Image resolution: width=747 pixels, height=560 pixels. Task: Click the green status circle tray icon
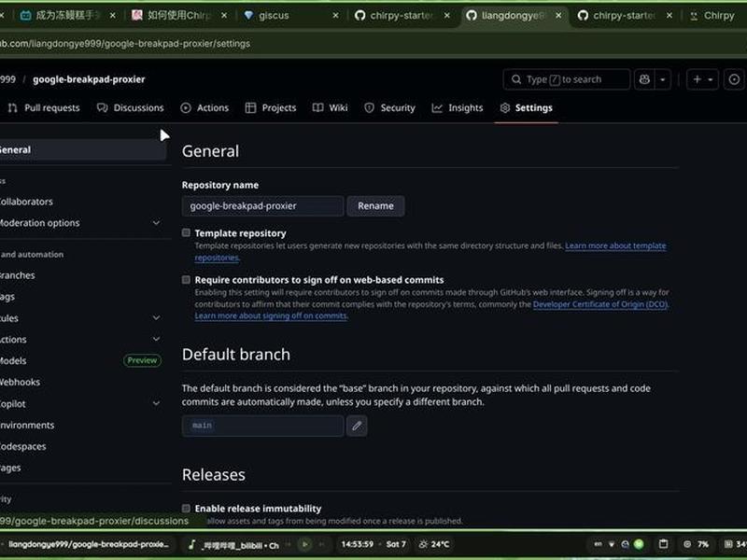tap(639, 544)
